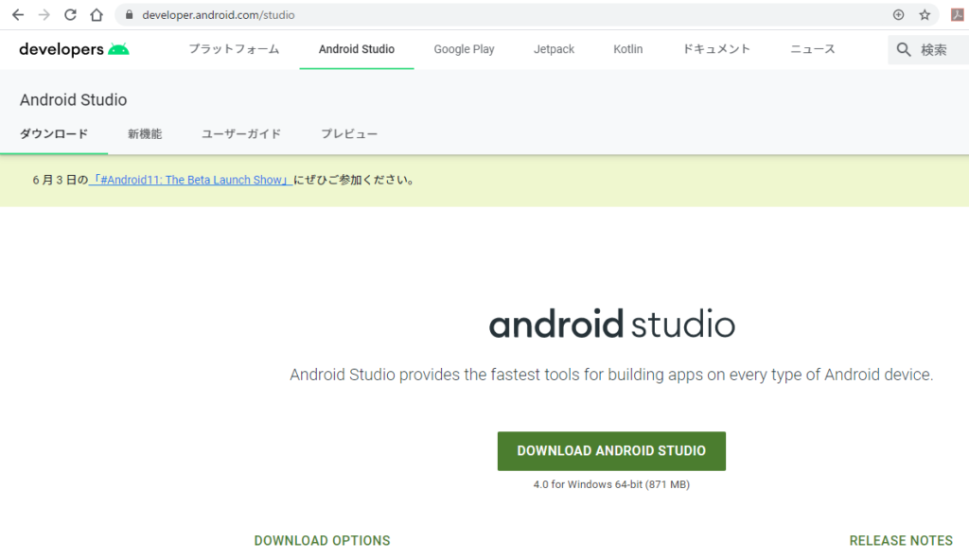Switch to the ユーザーガイド sub-tab

(241, 134)
